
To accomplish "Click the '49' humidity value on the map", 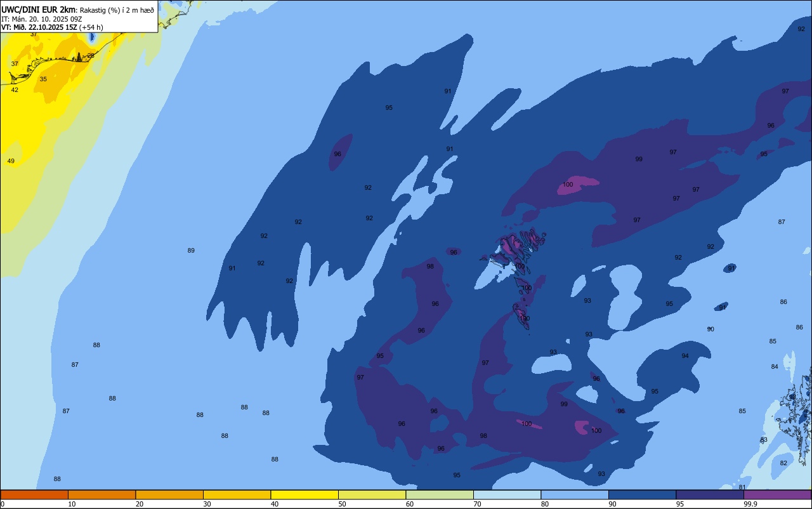I will coord(11,161).
